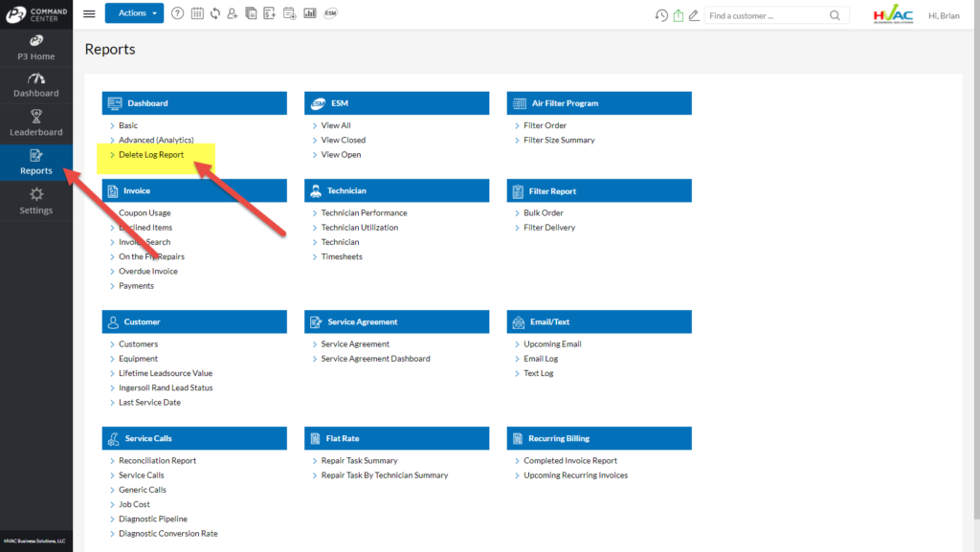
Task: Expand the Delete Log Report entry
Action: point(151,154)
